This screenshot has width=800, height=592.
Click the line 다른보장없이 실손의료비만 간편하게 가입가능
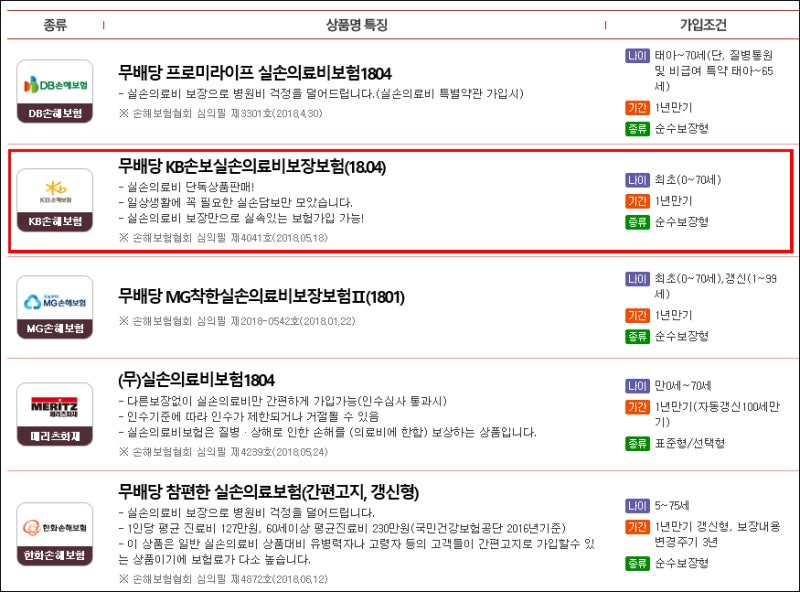click(282, 401)
